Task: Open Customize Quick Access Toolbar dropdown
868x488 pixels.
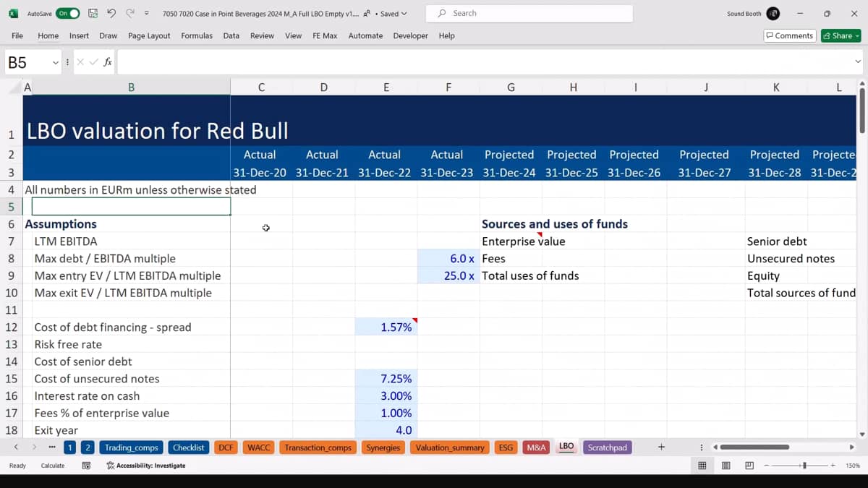Action: click(x=147, y=13)
